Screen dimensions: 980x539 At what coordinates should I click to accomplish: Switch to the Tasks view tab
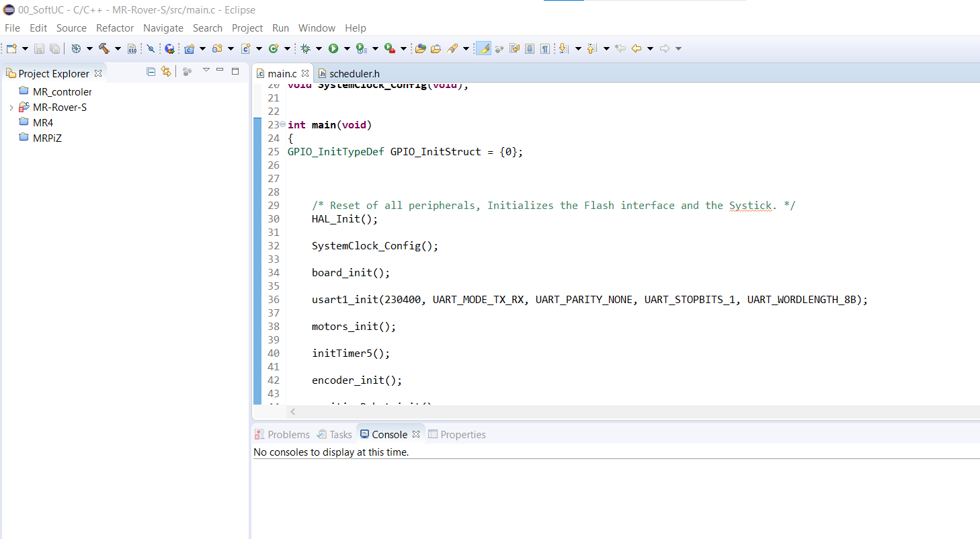[335, 434]
